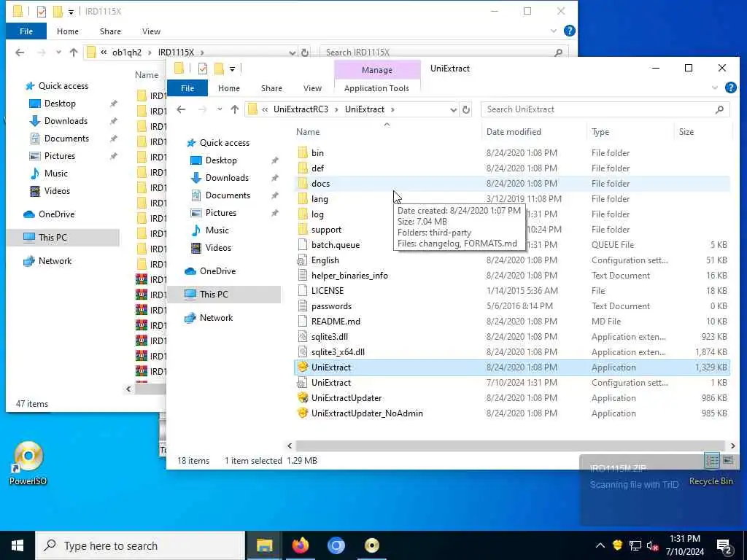Click the batch.queue file icon
The width and height of the screenshot is (747, 560).
point(303,245)
